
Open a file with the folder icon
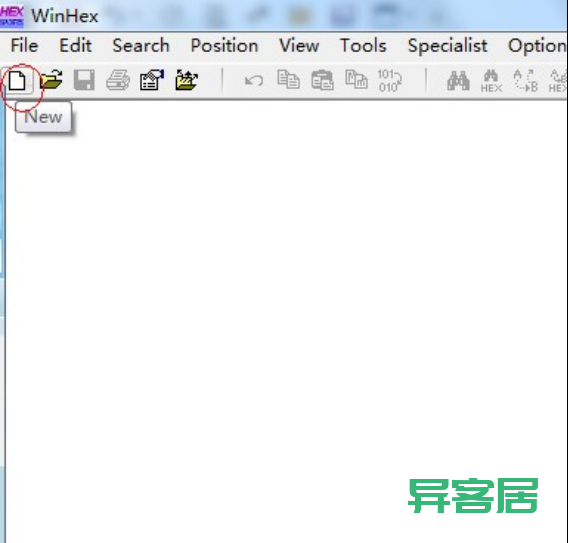tap(51, 80)
